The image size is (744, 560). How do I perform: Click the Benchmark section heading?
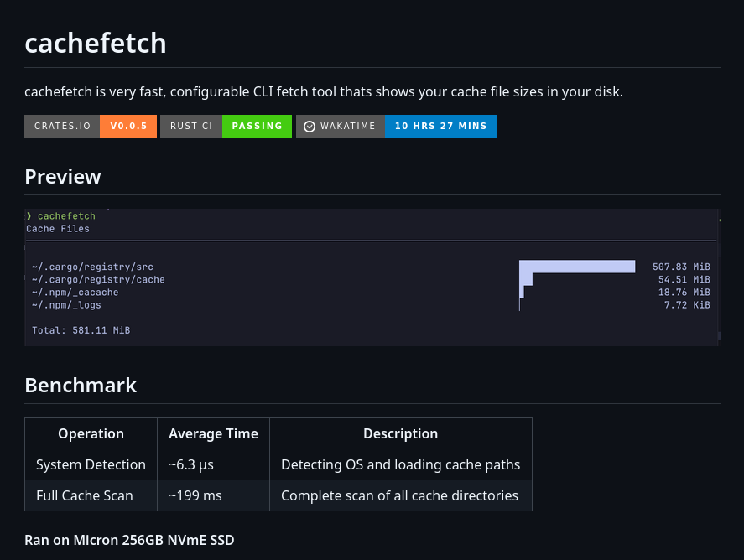coord(81,385)
